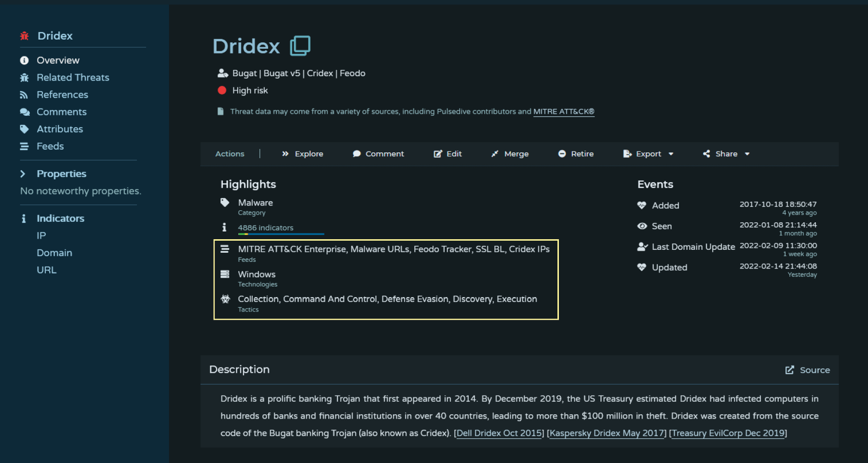Click the Source external-link icon
Image resolution: width=868 pixels, height=463 pixels.
point(789,370)
